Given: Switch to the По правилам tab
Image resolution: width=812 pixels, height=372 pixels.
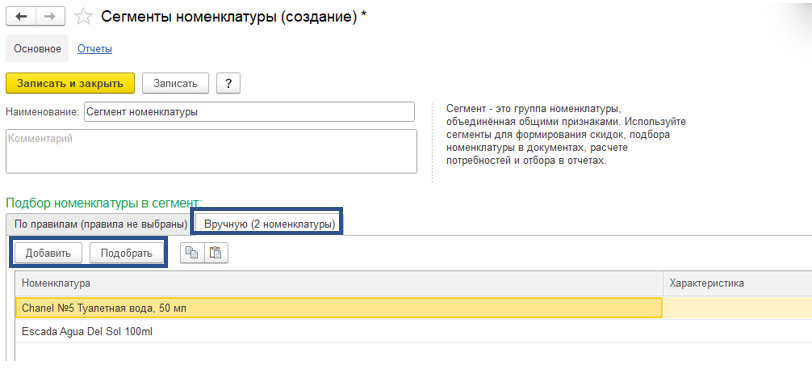Looking at the screenshot, I should pyautogui.click(x=100, y=225).
